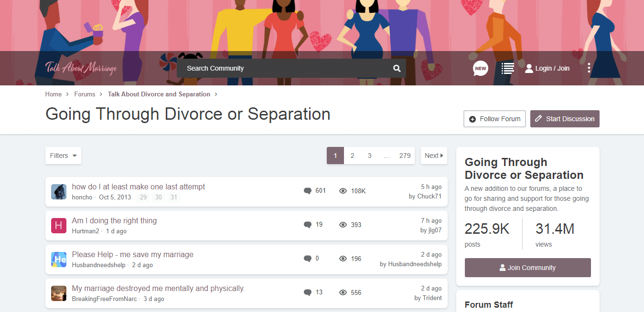
Task: Click the Join Community button
Action: [527, 268]
